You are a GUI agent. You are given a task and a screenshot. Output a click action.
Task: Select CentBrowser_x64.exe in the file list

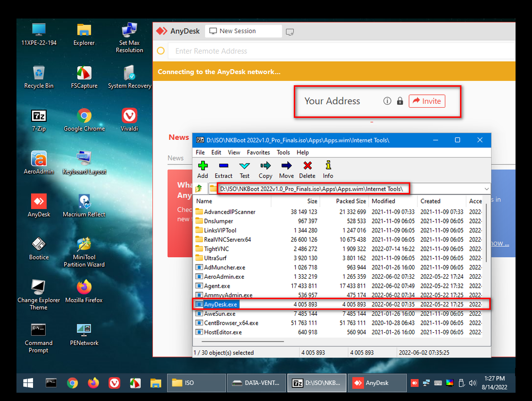point(338,323)
